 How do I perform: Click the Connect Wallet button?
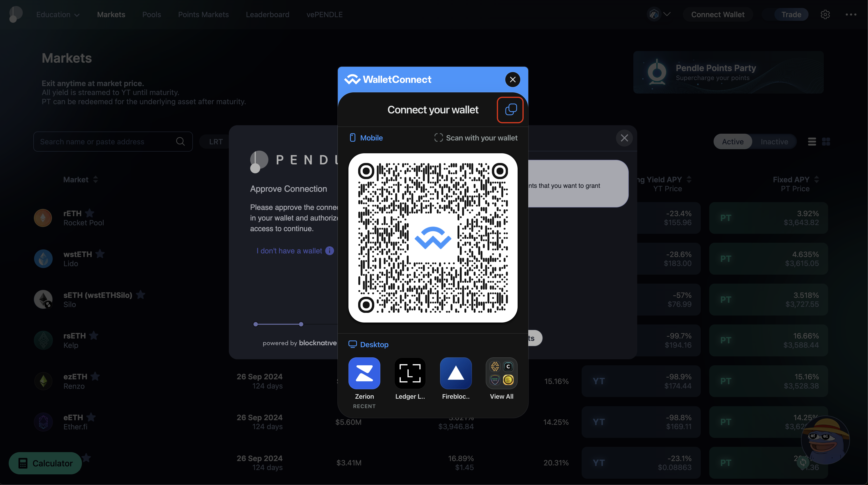(x=718, y=14)
